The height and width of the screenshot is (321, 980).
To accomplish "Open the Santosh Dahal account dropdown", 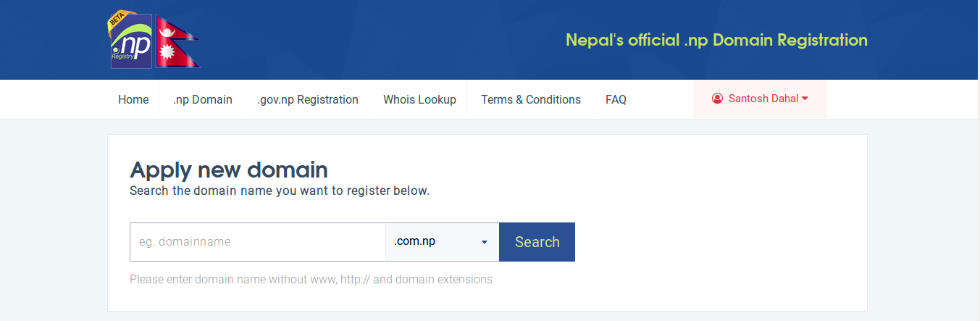I will [x=760, y=99].
